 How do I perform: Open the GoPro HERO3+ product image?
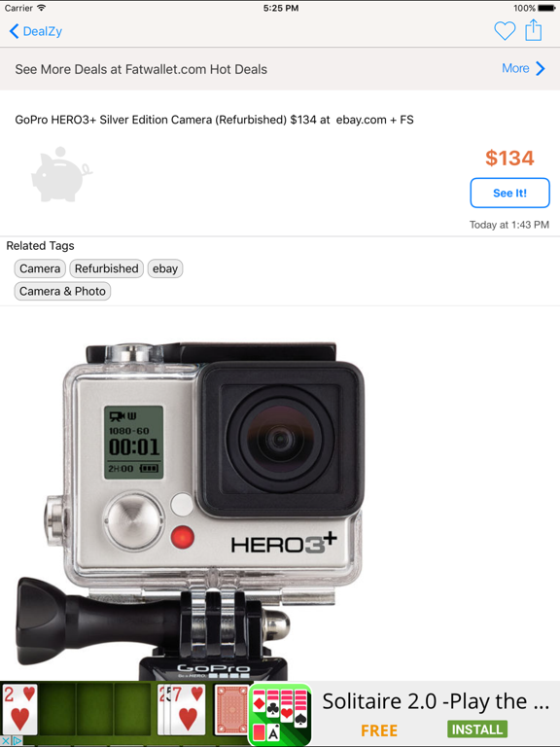tap(191, 511)
